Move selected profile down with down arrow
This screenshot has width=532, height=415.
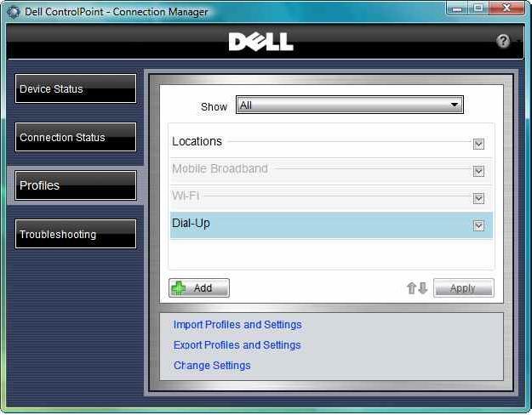423,288
